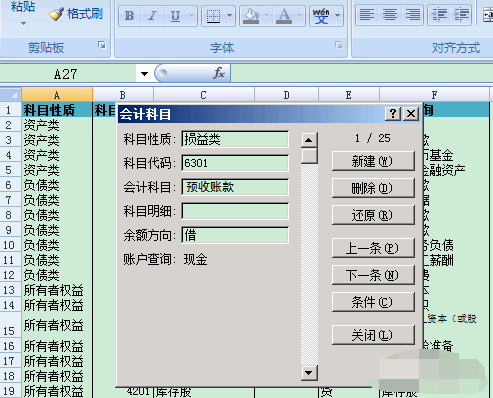
Task: Click the 科目性质 input field
Action: pos(235,139)
